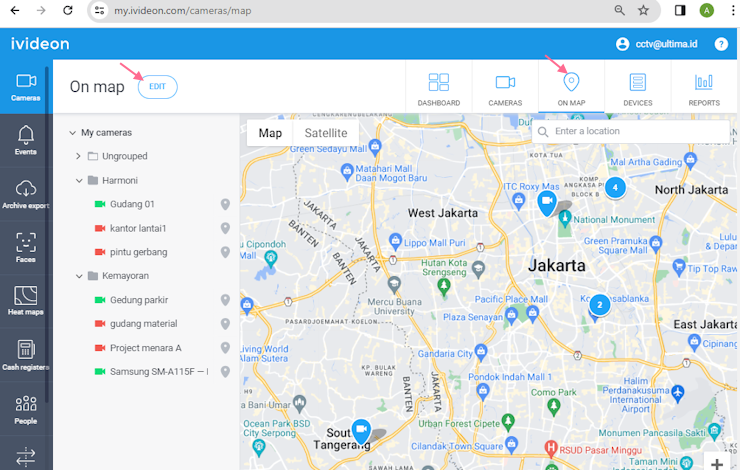Switch to the Dashboard tab
This screenshot has width=740, height=470.
[x=438, y=89]
